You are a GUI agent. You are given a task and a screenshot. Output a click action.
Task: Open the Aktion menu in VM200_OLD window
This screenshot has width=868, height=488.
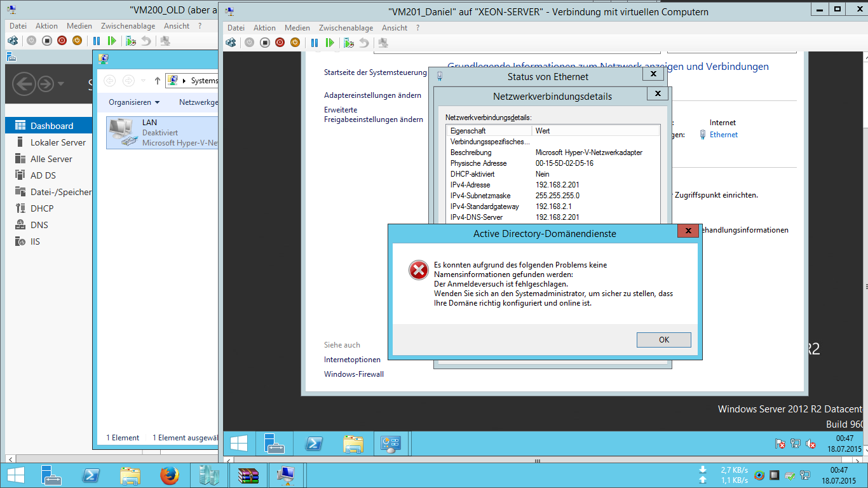[46, 26]
